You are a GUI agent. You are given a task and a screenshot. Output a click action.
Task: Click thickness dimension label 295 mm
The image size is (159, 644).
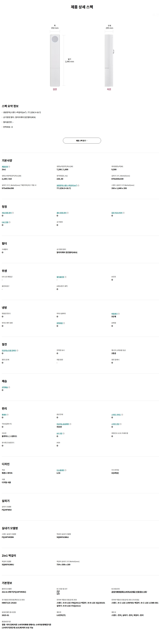tap(109, 28)
